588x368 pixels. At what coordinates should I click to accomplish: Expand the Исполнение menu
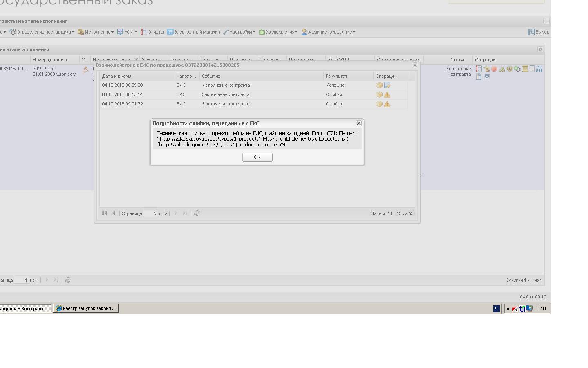click(96, 32)
